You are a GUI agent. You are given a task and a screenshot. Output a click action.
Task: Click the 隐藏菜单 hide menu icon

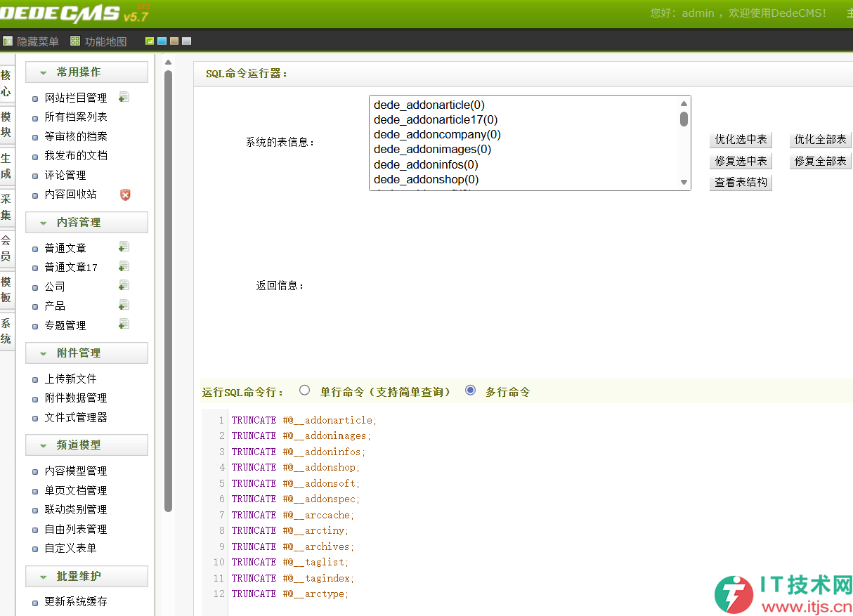[8, 41]
